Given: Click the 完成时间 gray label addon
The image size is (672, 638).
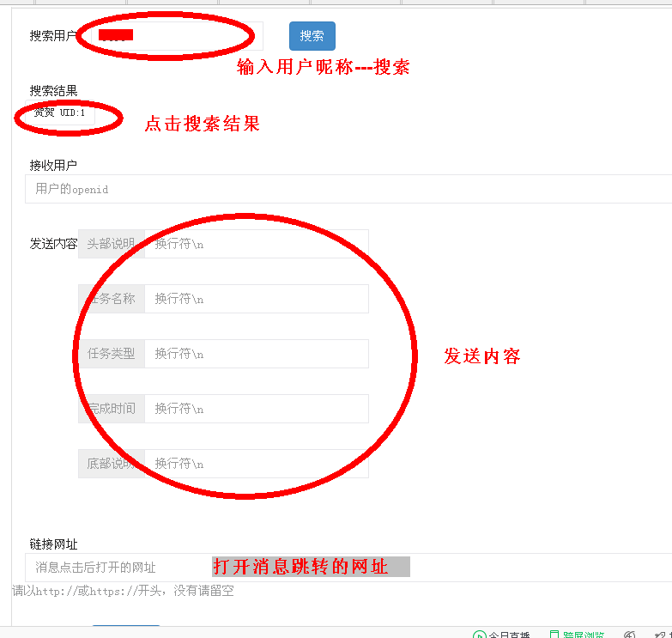Looking at the screenshot, I should 112,409.
